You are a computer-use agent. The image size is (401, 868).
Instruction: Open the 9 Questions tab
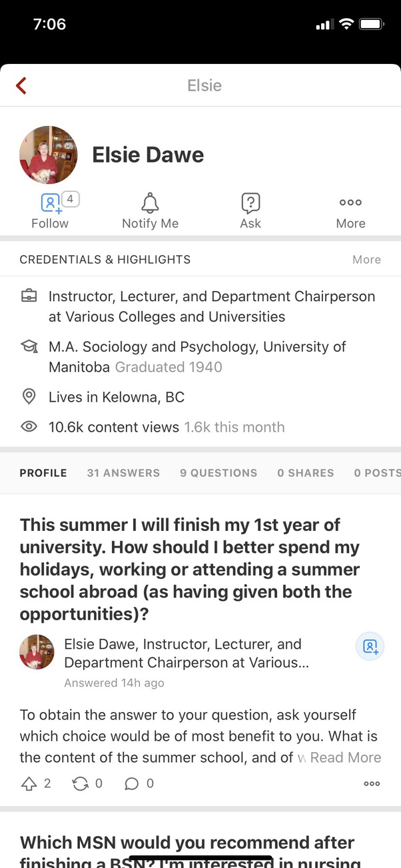218,473
